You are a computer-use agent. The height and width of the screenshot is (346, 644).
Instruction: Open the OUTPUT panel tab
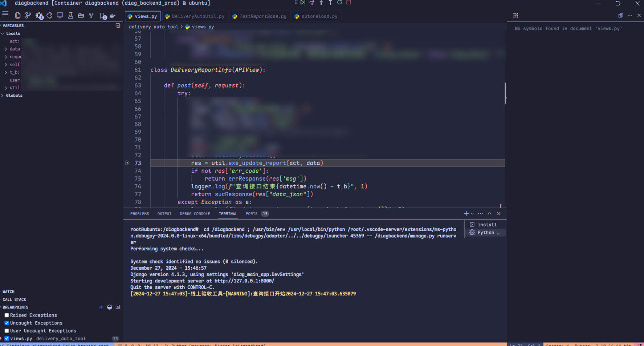tap(164, 214)
